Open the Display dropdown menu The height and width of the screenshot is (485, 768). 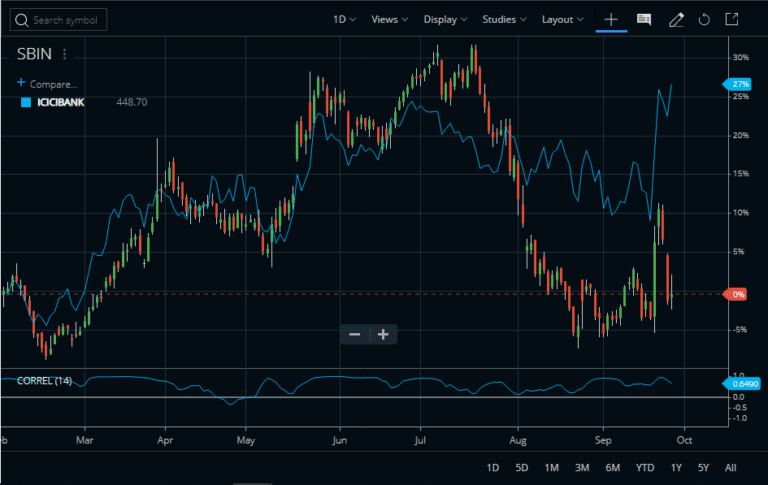point(445,19)
